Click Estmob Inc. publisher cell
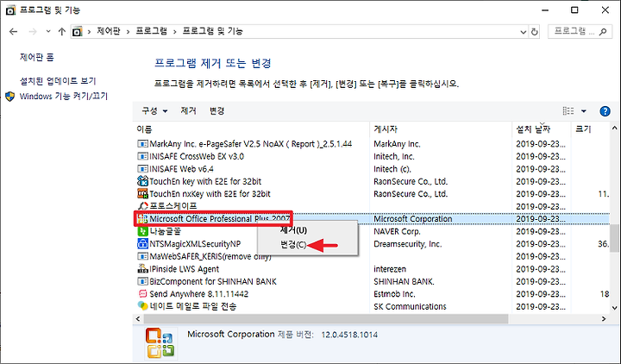The height and width of the screenshot is (364, 621). click(x=394, y=294)
